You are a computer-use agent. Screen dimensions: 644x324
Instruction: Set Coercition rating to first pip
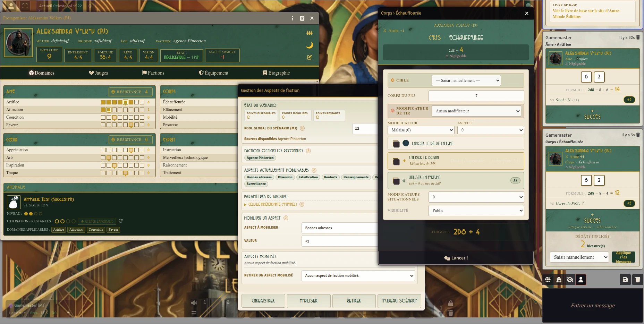click(x=103, y=118)
